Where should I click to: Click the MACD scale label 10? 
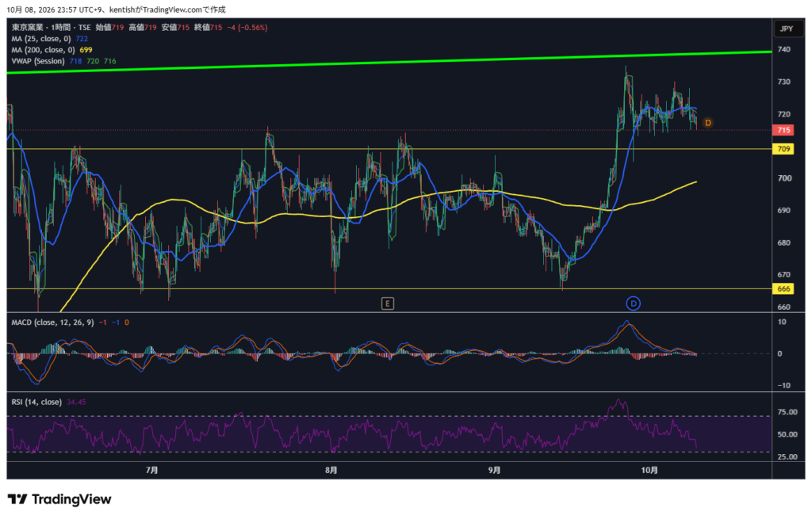782,322
